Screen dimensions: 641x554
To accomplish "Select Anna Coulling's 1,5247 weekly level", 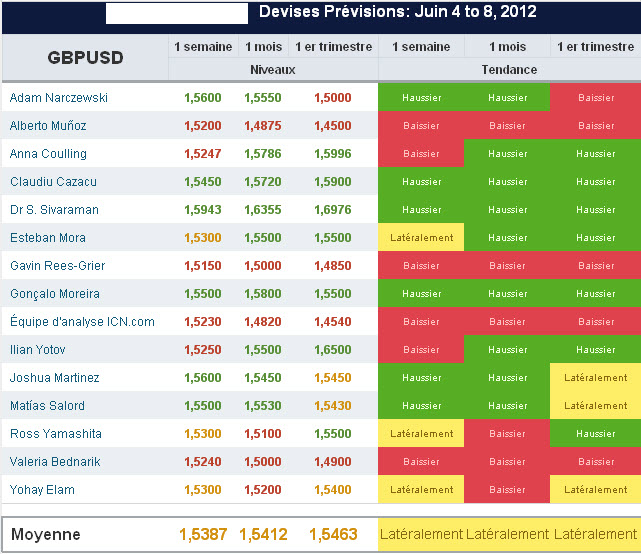I will [x=203, y=154].
